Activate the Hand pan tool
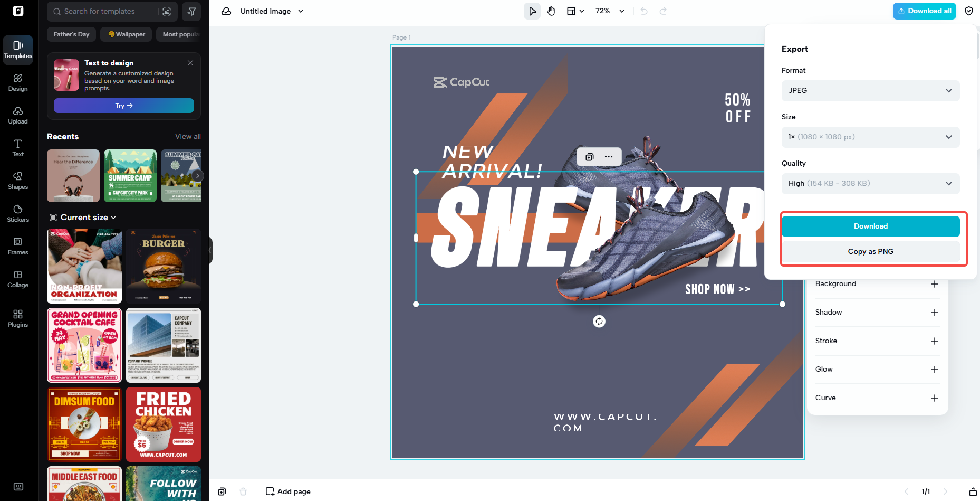Viewport: 980px width, 501px height. coord(551,11)
